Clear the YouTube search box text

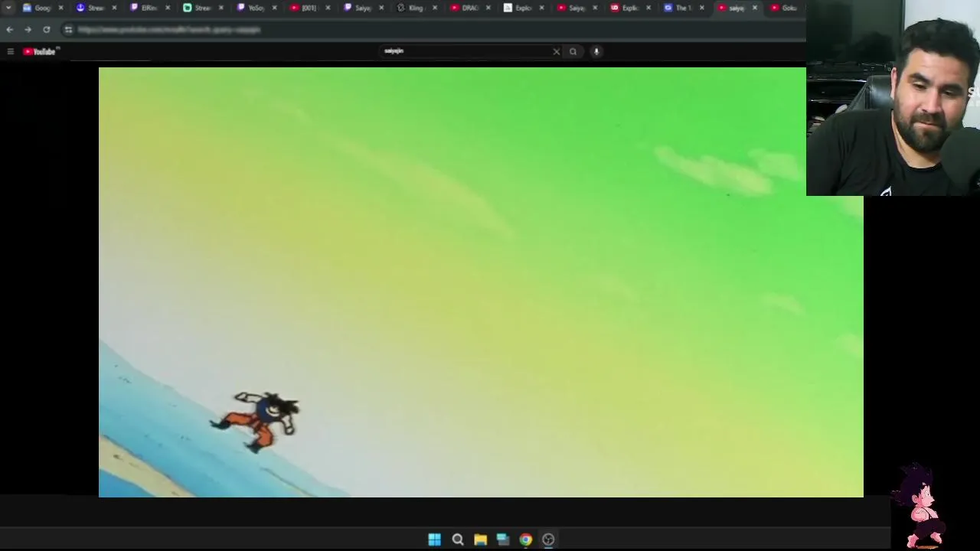pos(557,51)
